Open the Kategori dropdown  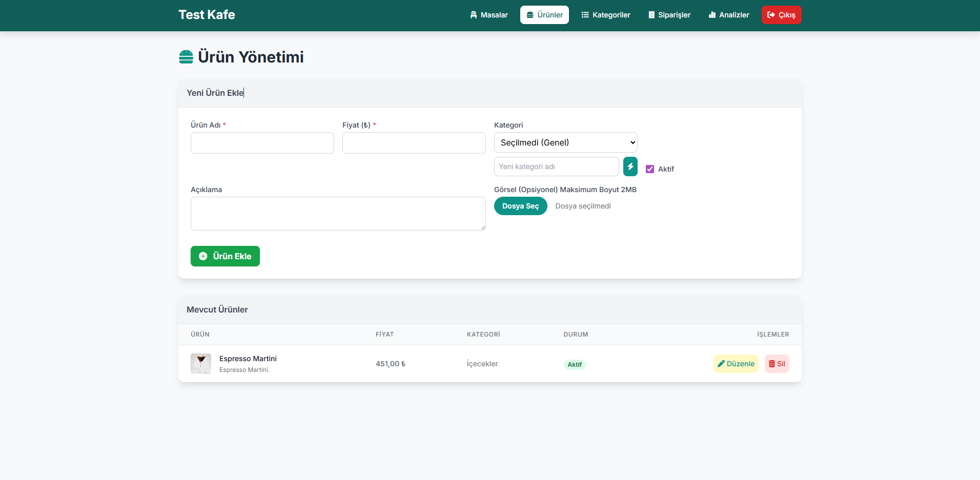pos(565,142)
